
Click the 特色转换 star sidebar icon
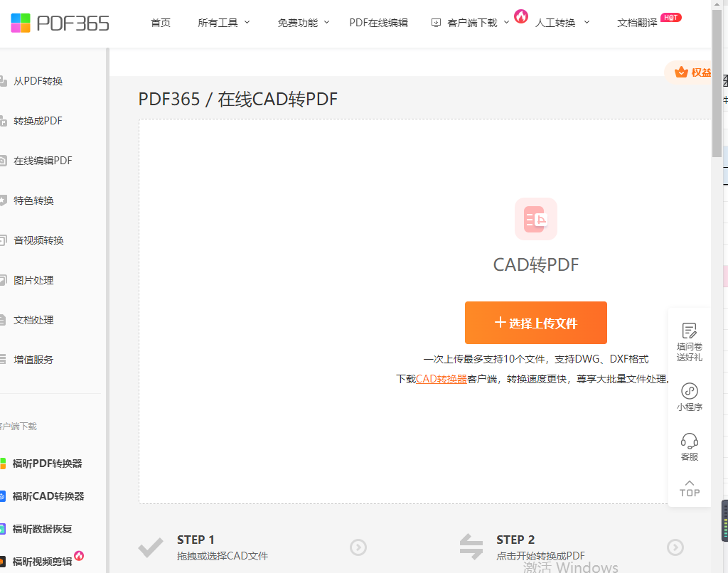coord(4,200)
